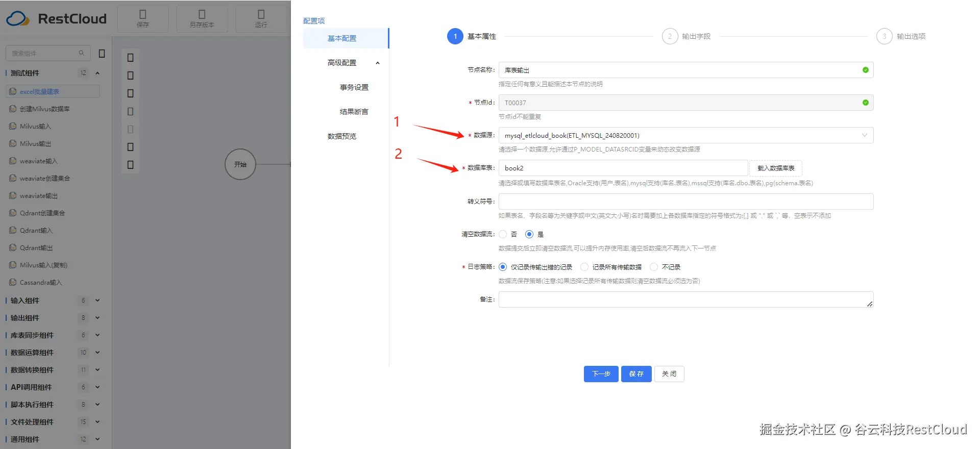Click the 载入数据库表 button
The width and height of the screenshot is (980, 449).
776,168
